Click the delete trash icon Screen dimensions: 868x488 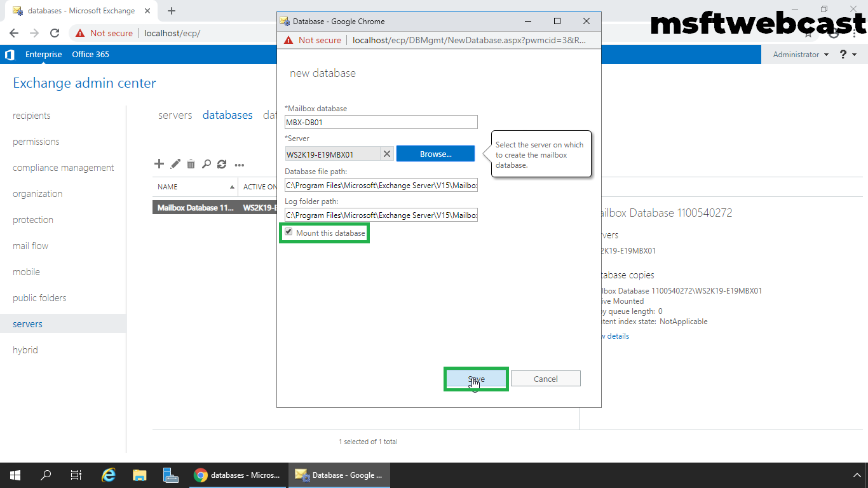(x=191, y=165)
